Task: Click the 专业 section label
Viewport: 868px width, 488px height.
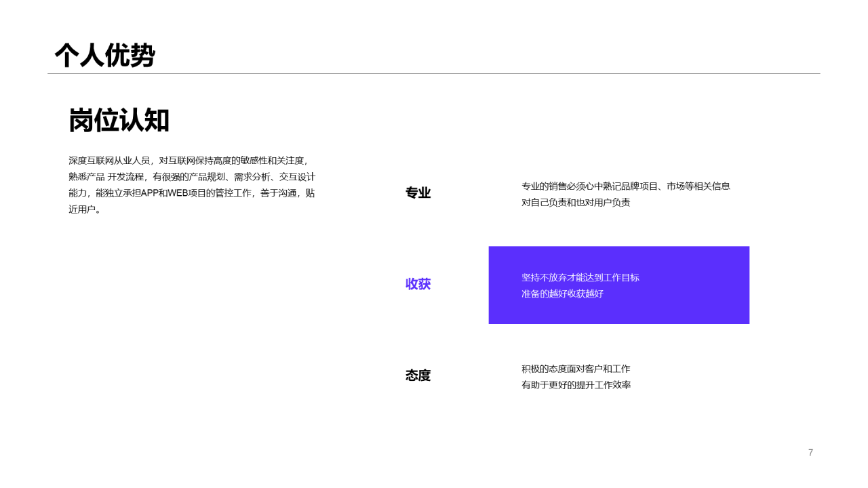Action: (x=418, y=192)
